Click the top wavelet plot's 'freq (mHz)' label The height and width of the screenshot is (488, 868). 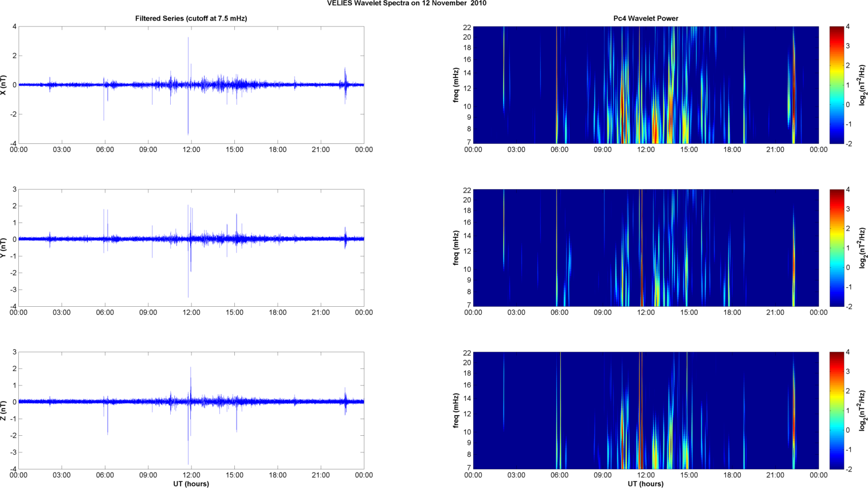[456, 85]
